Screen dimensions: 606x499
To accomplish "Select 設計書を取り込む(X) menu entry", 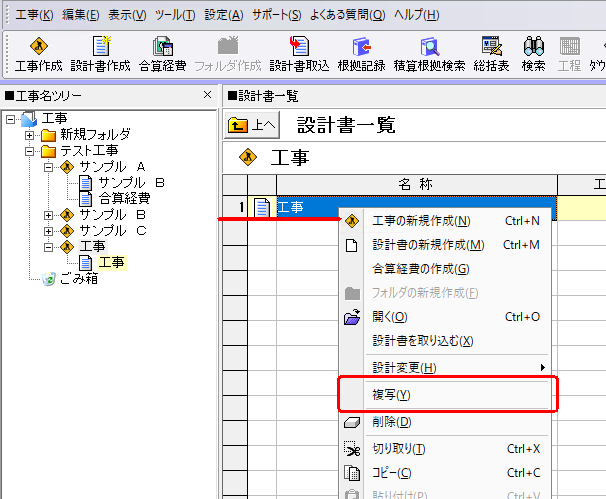I will 445,341.
